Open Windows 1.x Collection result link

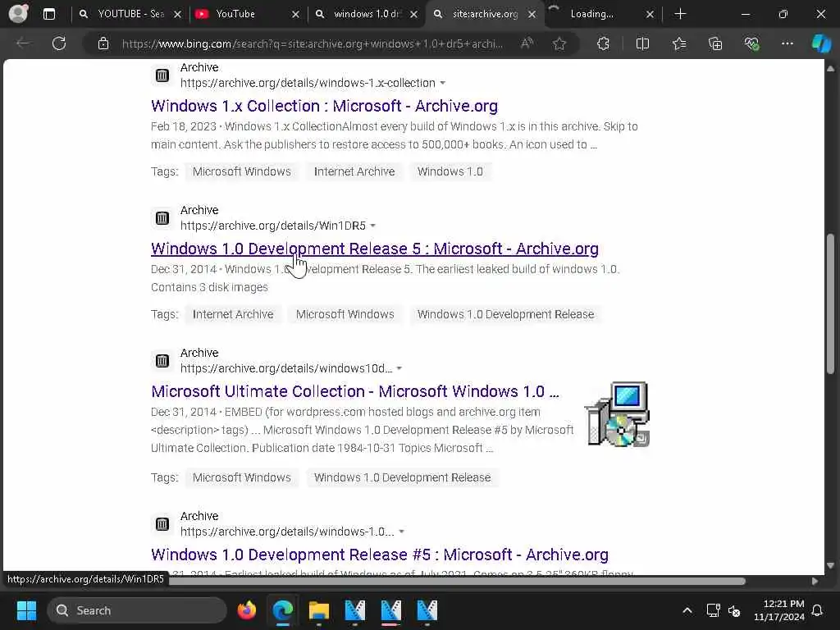coord(324,106)
